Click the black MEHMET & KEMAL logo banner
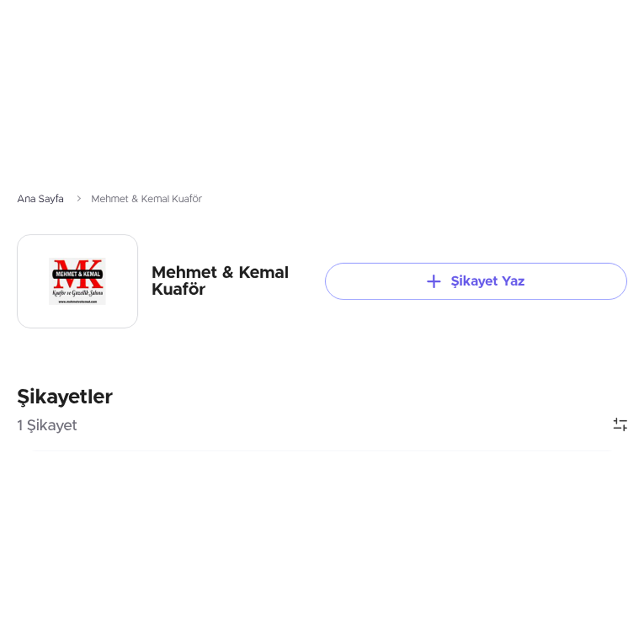Image resolution: width=644 pixels, height=644 pixels. [78, 274]
